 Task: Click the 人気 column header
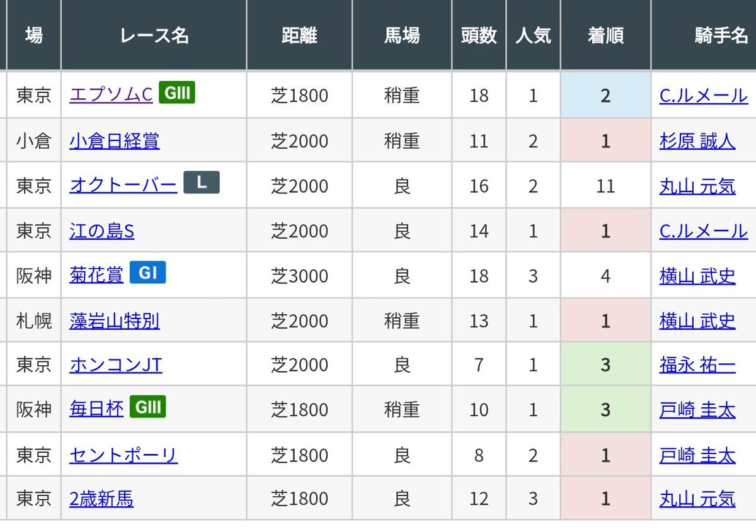point(533,36)
